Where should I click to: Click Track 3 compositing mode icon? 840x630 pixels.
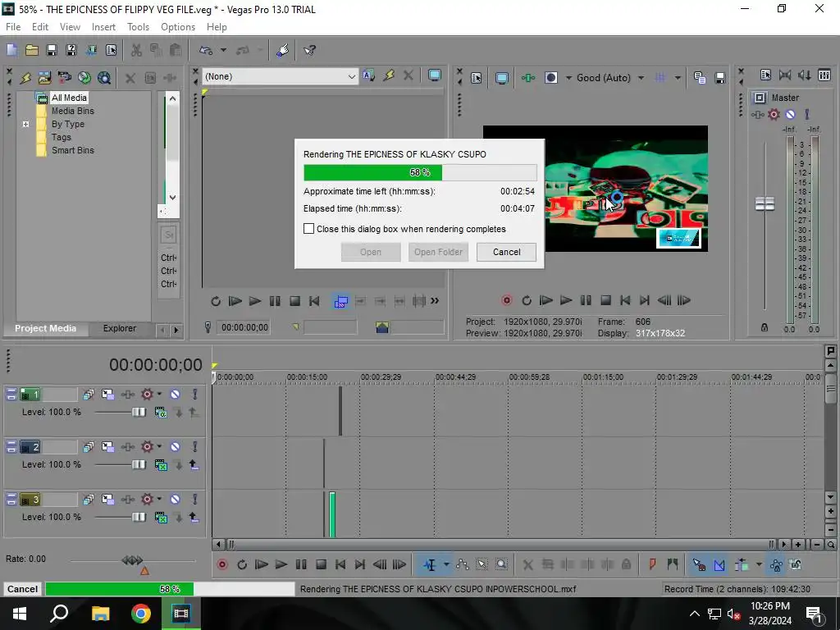[161, 517]
